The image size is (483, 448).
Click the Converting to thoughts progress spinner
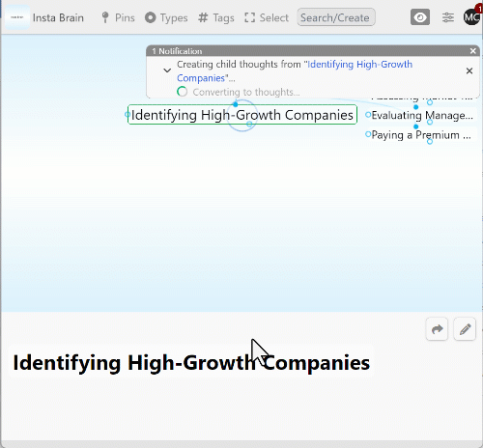tap(182, 92)
